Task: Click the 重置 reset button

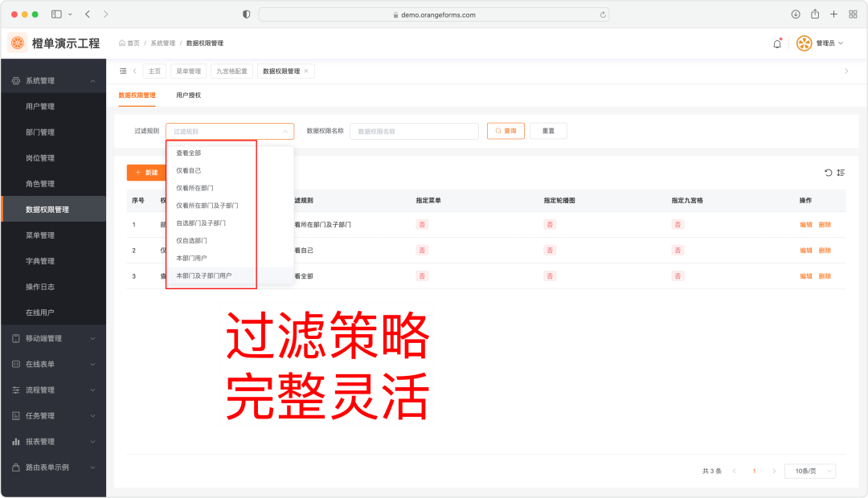Action: 548,131
